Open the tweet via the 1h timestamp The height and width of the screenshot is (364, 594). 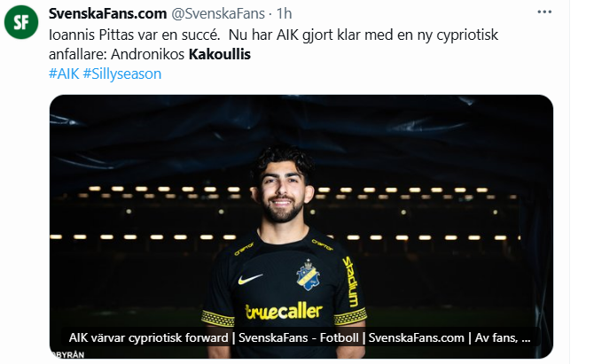284,13
